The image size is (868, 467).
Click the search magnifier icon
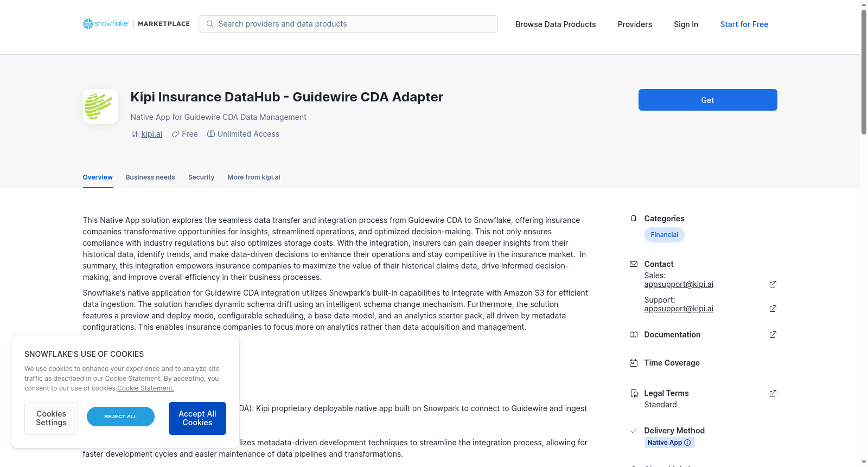(x=210, y=24)
